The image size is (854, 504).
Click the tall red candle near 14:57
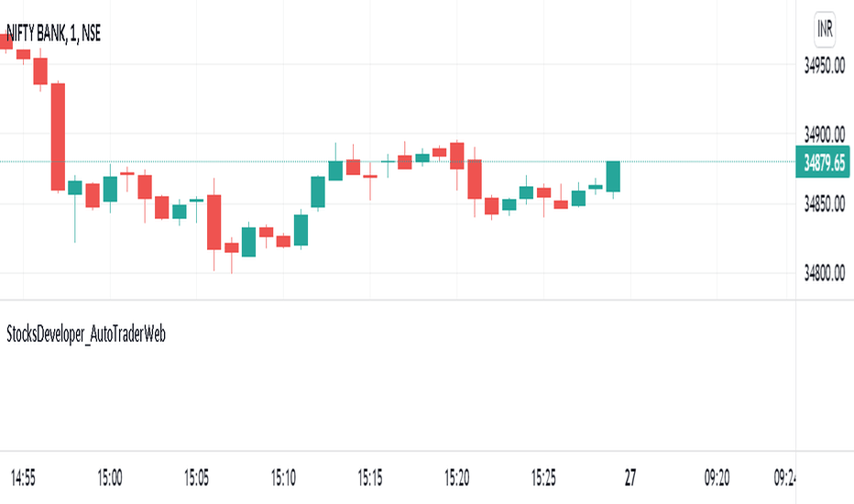59,137
